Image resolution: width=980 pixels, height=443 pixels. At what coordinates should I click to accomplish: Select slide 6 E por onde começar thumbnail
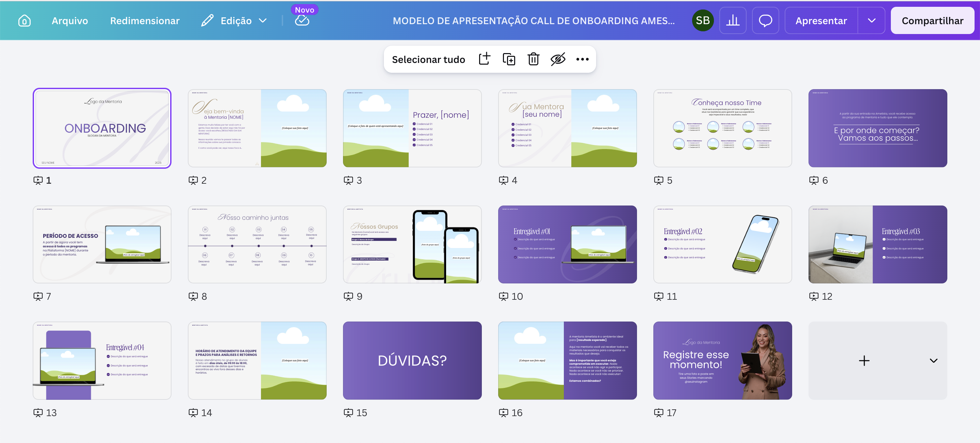878,128
